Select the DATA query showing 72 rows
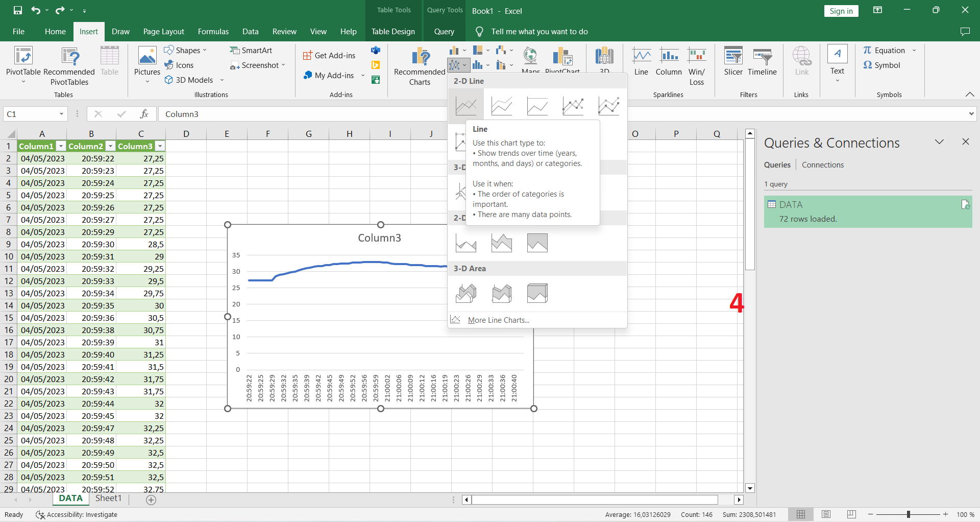This screenshot has width=980, height=522. (867, 211)
